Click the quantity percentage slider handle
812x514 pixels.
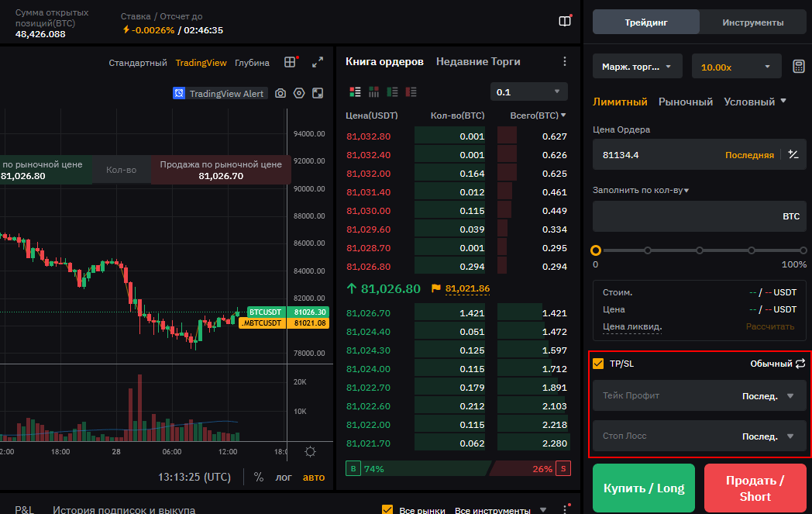596,250
